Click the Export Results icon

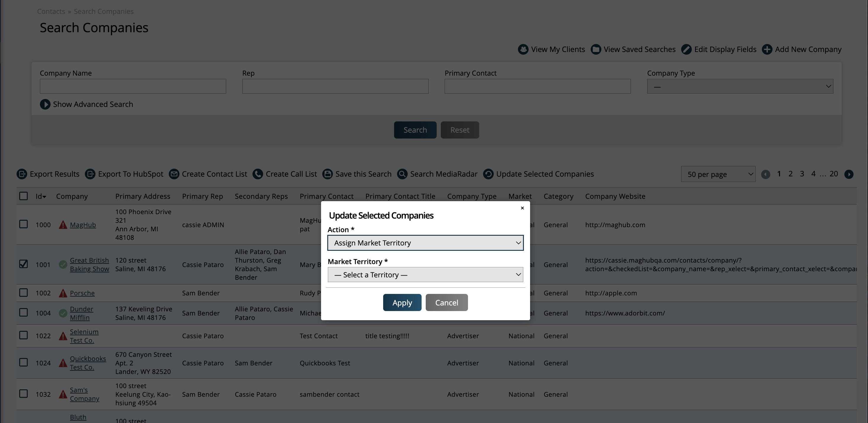22,174
